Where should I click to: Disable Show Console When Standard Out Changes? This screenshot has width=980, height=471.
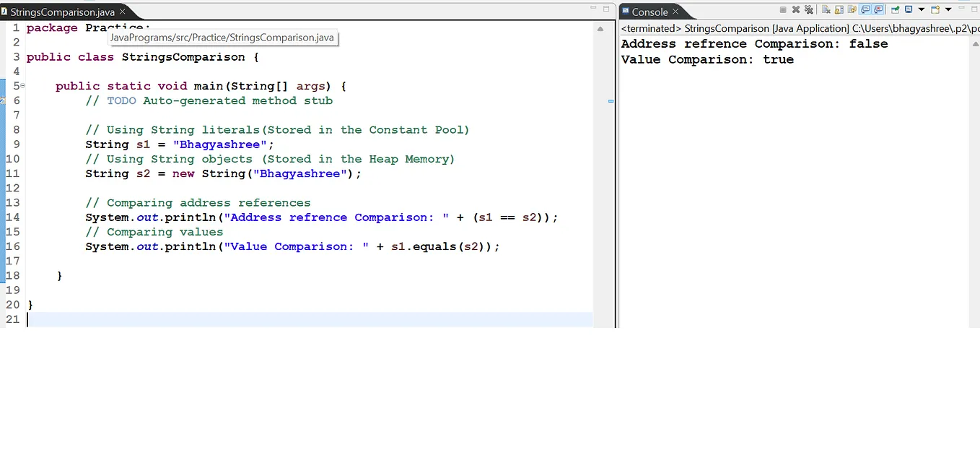[x=864, y=9]
